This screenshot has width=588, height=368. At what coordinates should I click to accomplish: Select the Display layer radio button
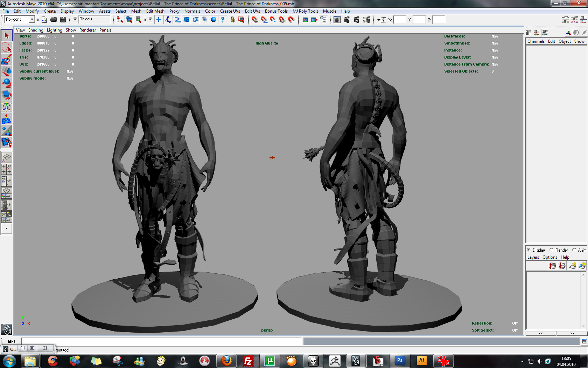[529, 250]
